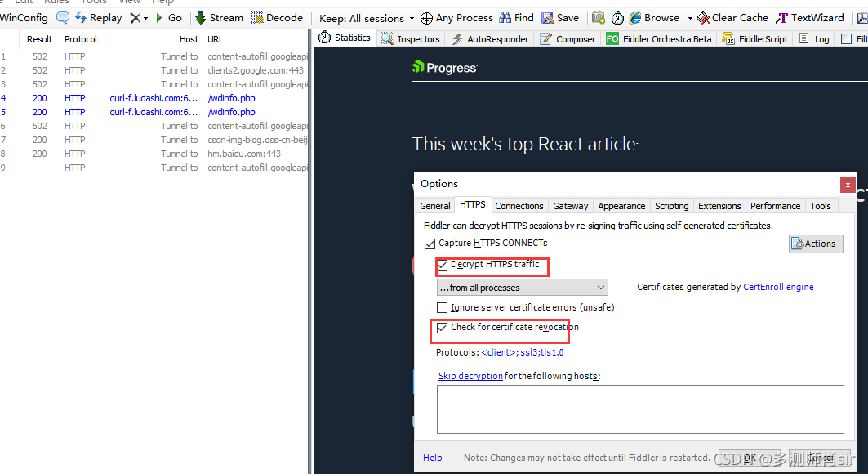Click the Find binoculars button
Image resolution: width=868 pixels, height=474 pixels.
click(x=516, y=18)
